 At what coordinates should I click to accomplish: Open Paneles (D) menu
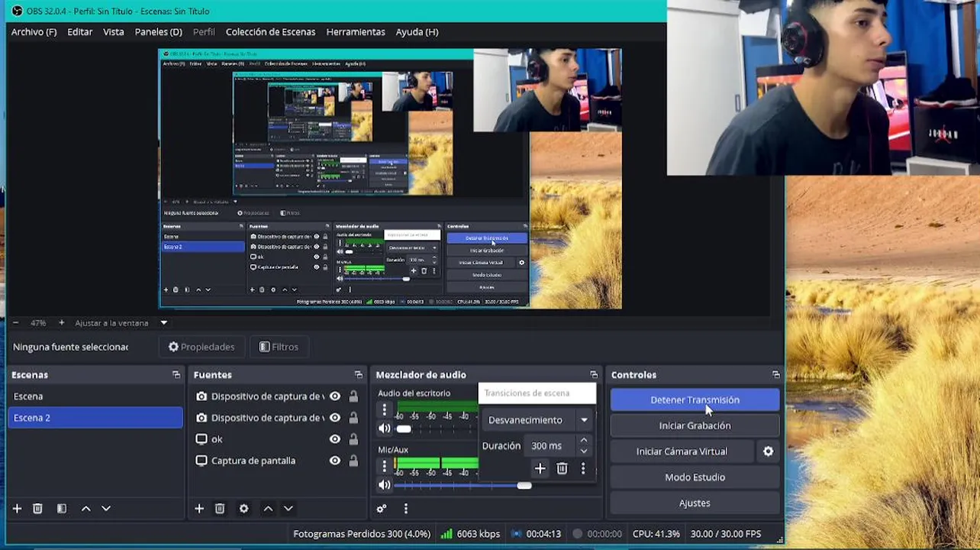tap(158, 32)
